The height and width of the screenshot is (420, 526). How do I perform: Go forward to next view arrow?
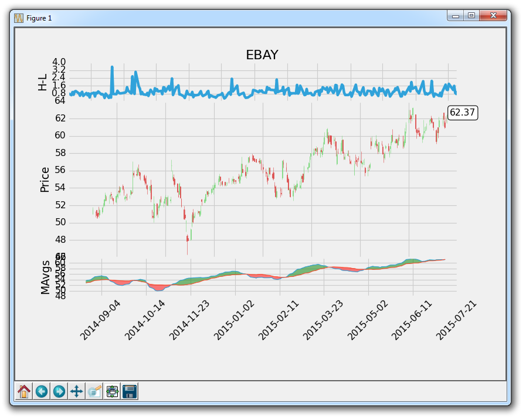click(59, 391)
